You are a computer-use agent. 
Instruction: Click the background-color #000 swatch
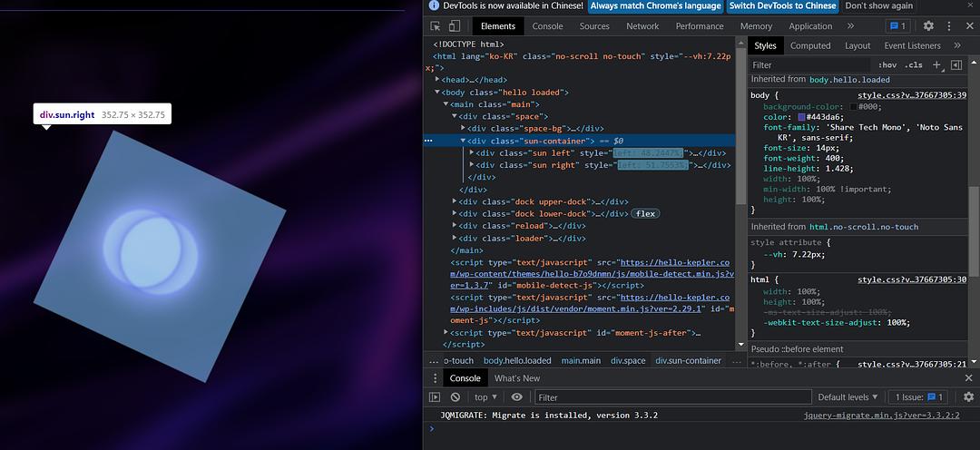[853, 107]
